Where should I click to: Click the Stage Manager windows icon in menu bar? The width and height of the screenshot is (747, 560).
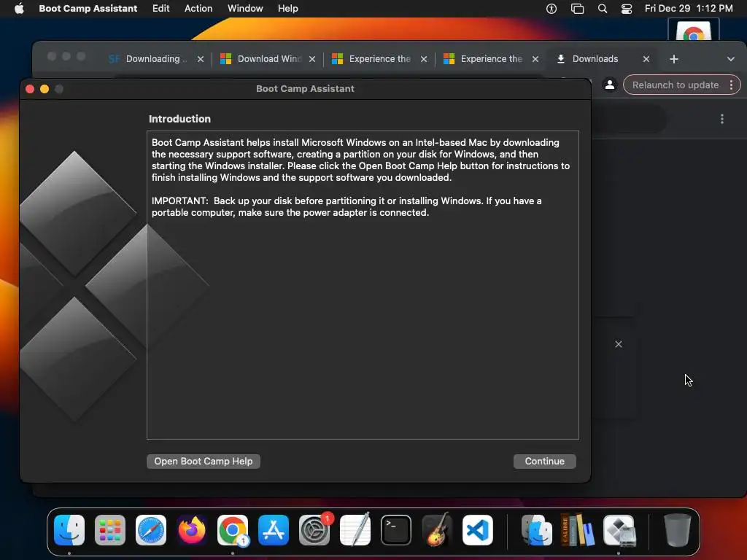coord(578,9)
